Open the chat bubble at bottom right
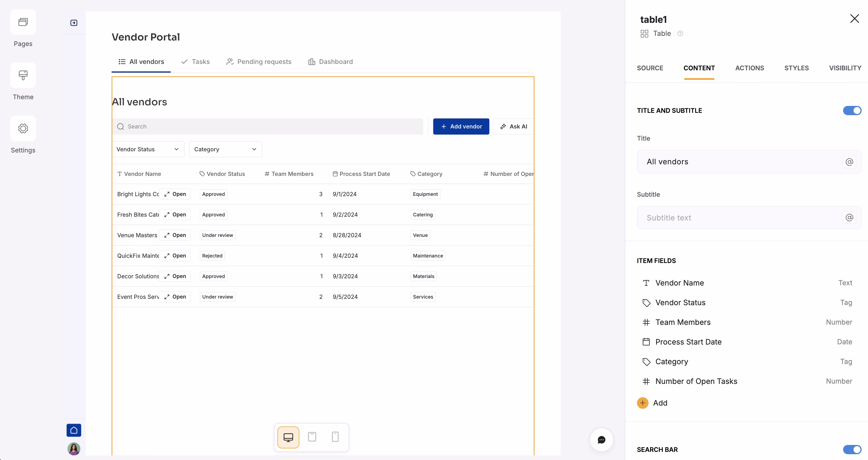This screenshot has width=868, height=460. (602, 440)
